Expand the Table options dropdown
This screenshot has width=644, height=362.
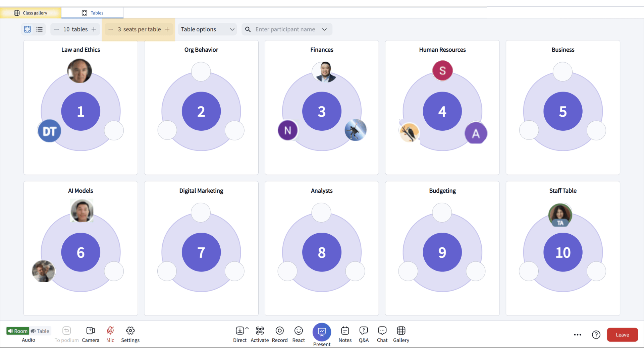click(207, 29)
